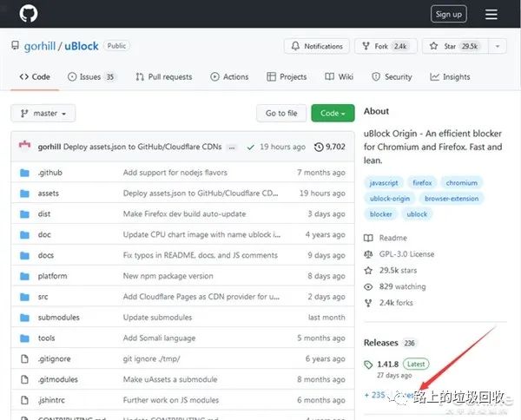Click the Sign up button

tap(449, 14)
